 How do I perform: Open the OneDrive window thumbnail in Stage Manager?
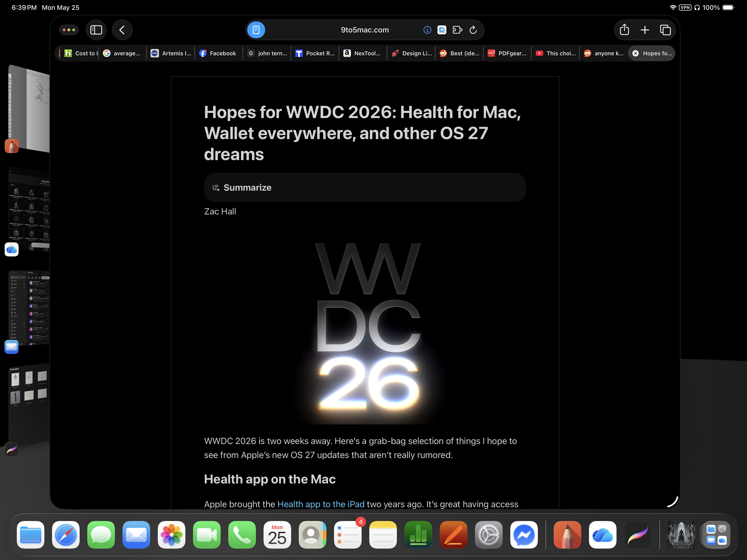click(29, 209)
